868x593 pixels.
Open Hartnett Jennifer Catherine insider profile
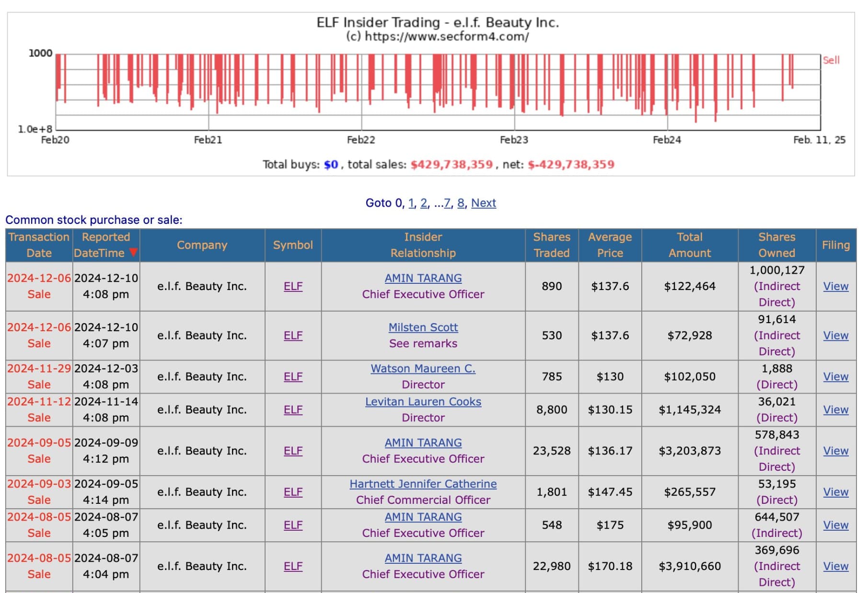click(423, 484)
